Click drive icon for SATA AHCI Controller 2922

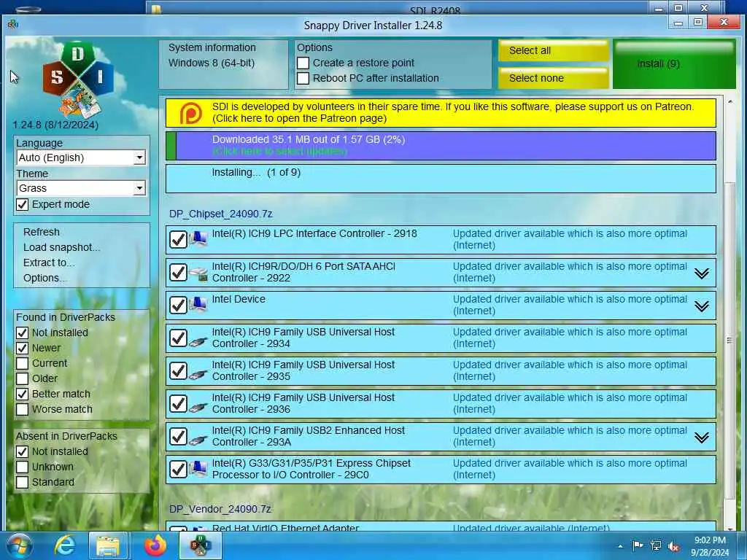(x=198, y=273)
